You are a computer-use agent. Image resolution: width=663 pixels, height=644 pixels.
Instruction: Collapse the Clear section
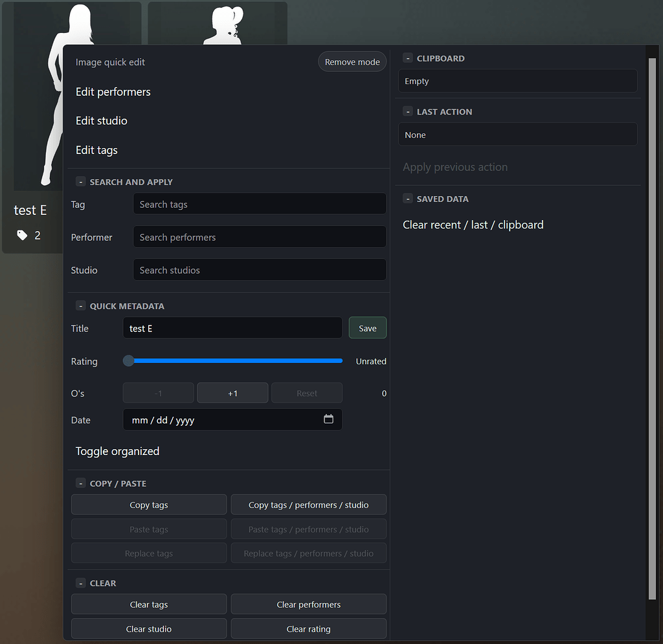pos(80,583)
